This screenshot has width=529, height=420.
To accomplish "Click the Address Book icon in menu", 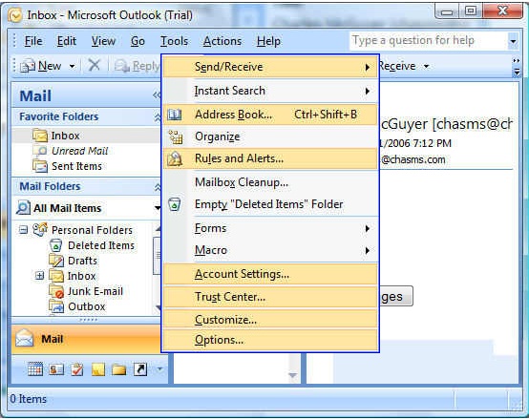I will tap(175, 115).
